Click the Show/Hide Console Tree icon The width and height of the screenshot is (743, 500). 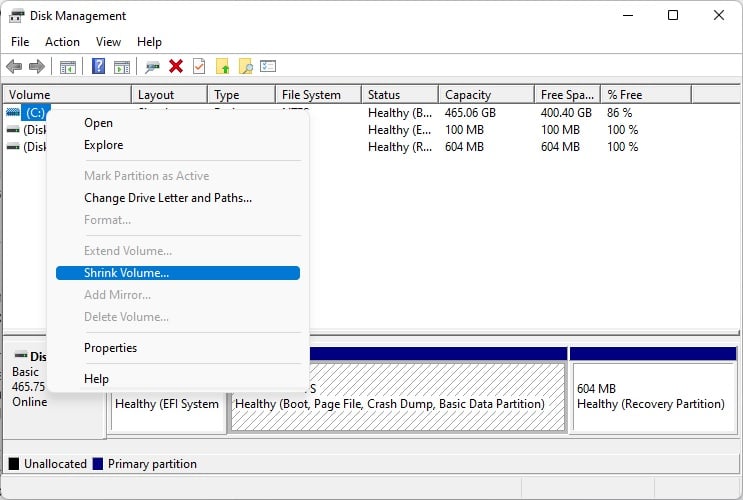[68, 67]
